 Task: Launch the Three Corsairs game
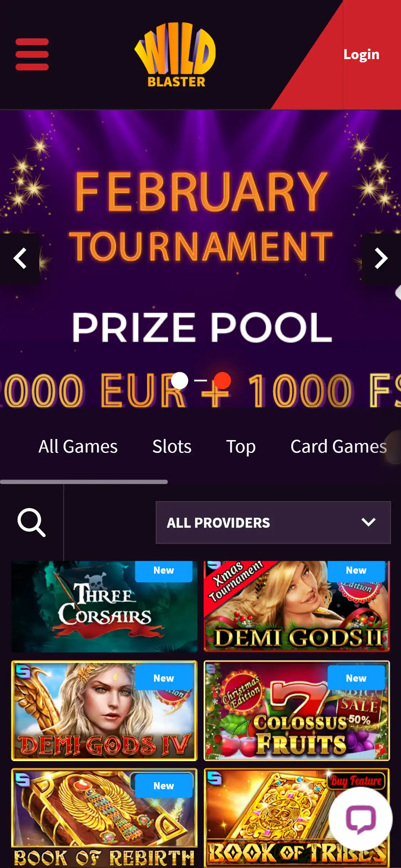104,606
